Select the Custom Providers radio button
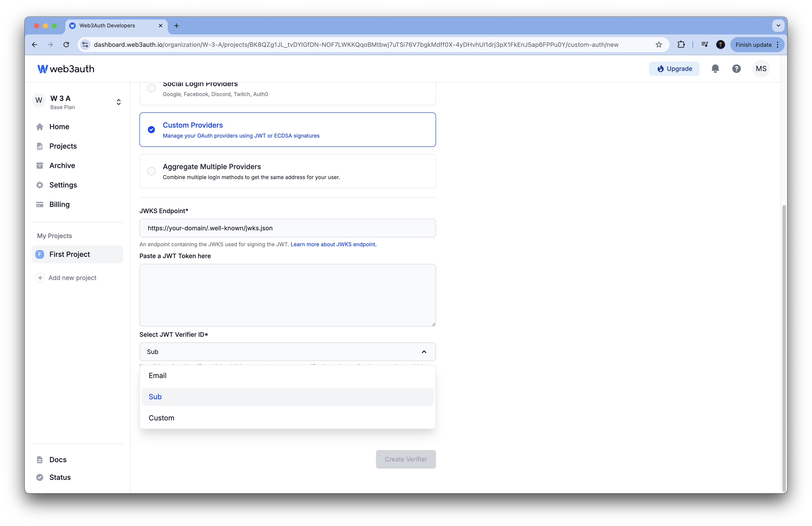Screen dimensions: 812x526 [151, 130]
